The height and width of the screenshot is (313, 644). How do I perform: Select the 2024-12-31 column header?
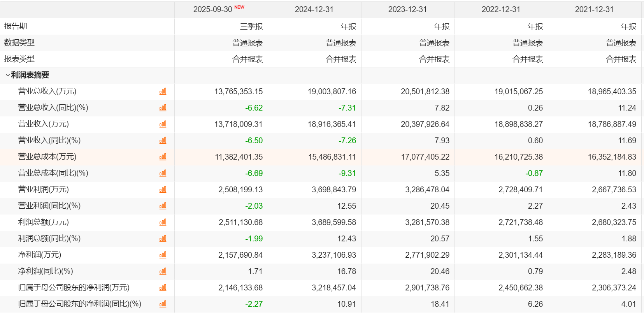pyautogui.click(x=314, y=9)
